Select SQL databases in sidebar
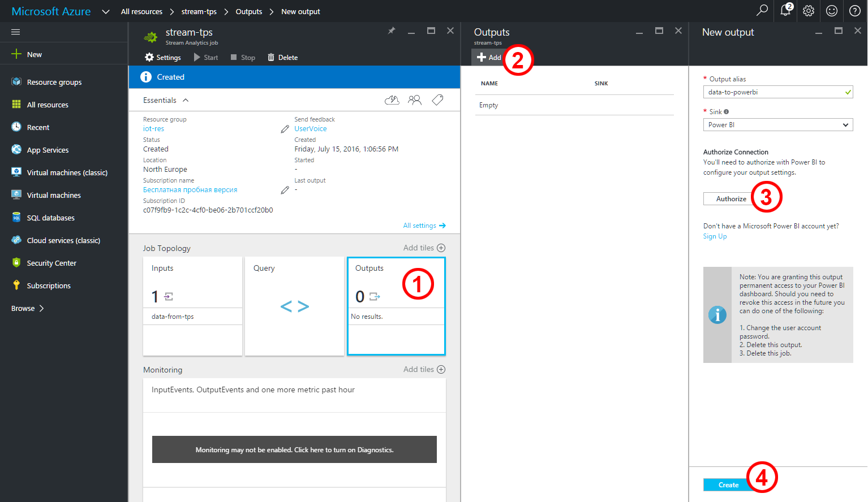Screen dimensions: 868x502 click(x=50, y=218)
